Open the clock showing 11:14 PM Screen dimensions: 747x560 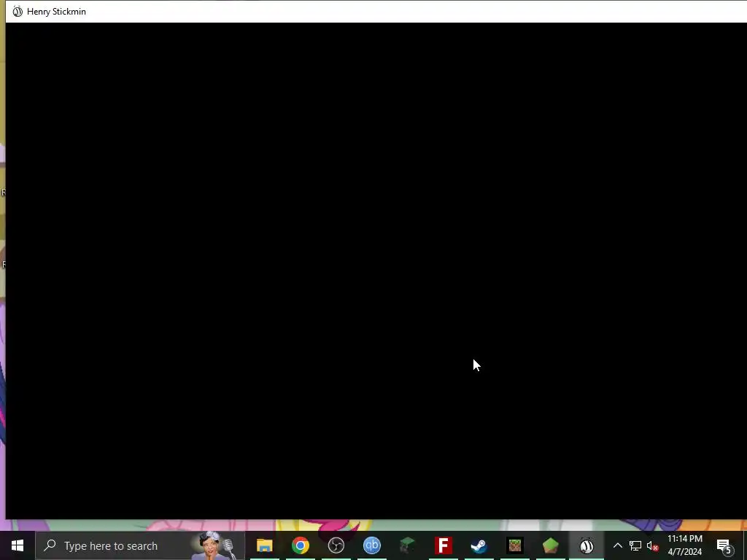(x=684, y=539)
